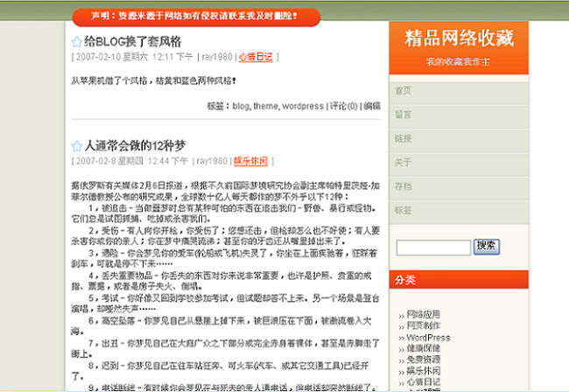Click the 精品网络收藏 site title
Viewport: 569px width, 392px height.
coord(459,38)
